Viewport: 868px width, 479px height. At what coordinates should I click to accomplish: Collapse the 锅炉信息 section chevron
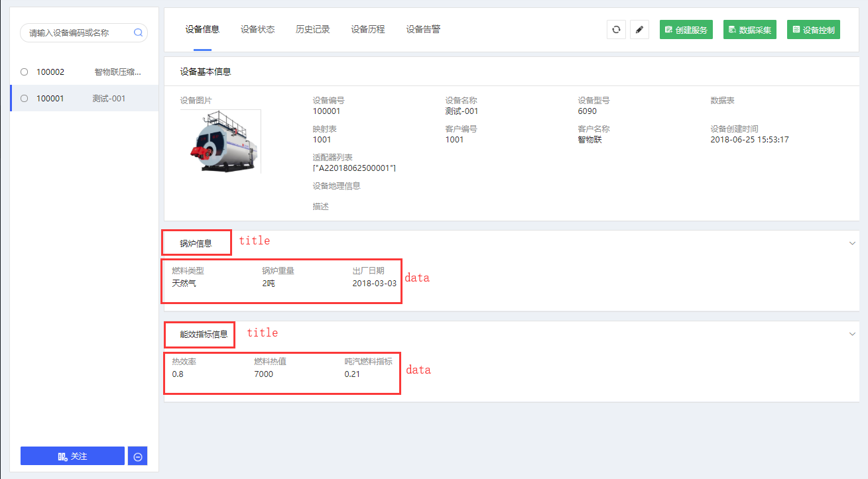pos(852,243)
